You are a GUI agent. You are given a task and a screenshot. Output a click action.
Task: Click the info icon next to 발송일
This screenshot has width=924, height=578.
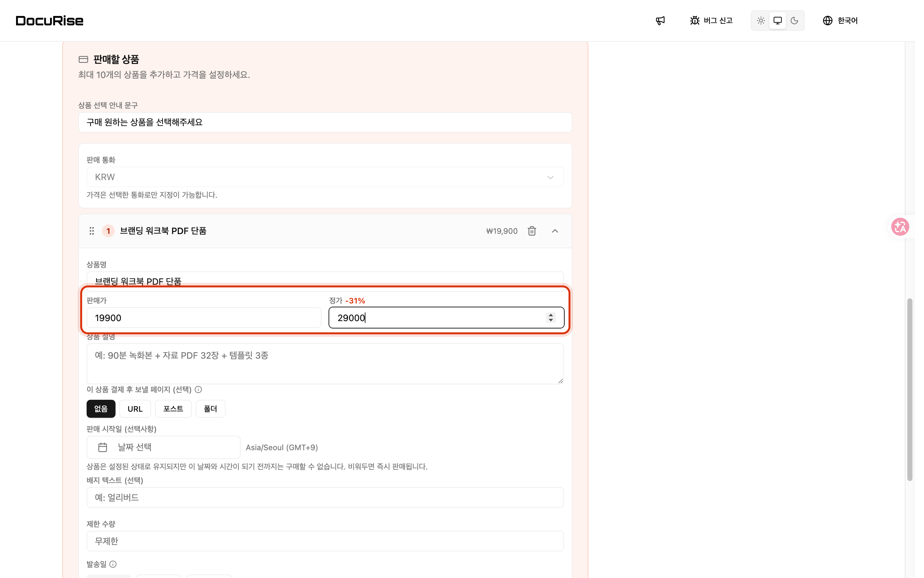(x=113, y=564)
